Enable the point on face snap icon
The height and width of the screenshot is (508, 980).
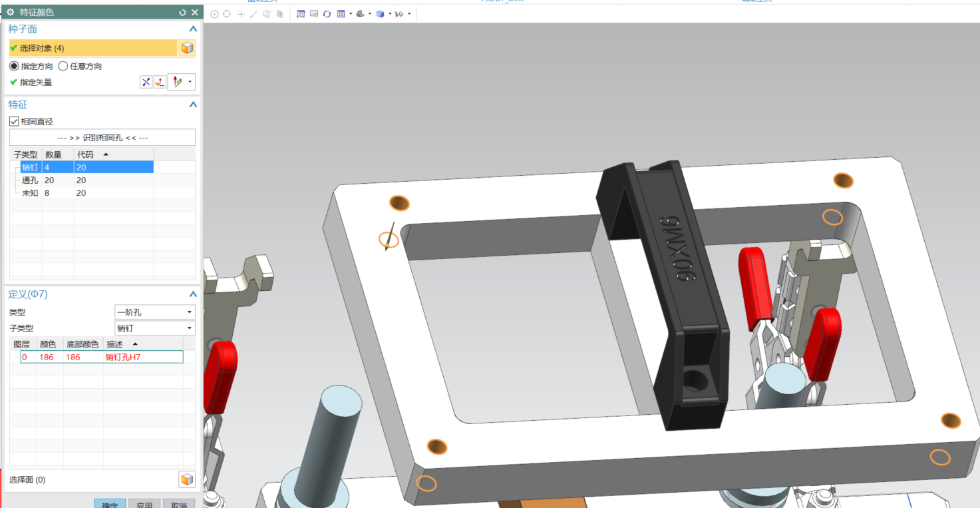(266, 14)
